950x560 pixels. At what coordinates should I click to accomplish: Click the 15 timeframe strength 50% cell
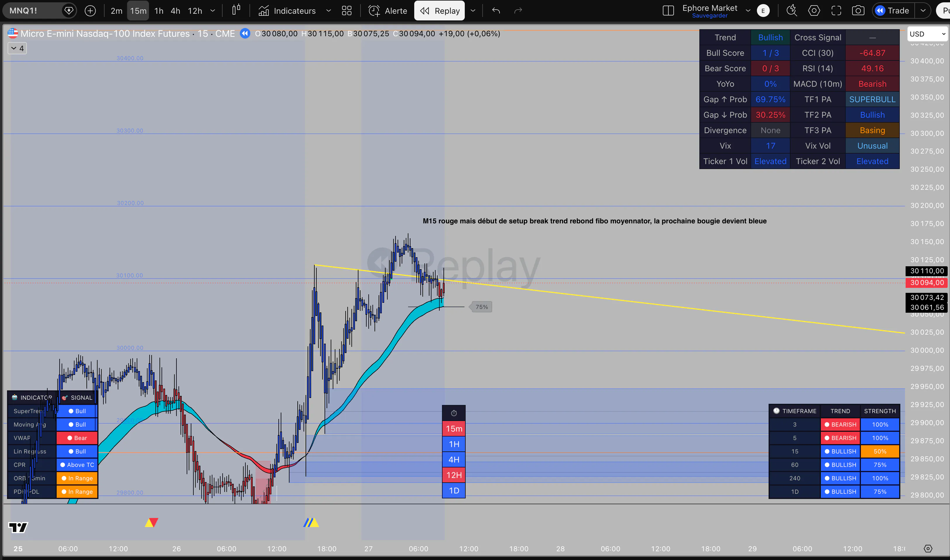(880, 452)
